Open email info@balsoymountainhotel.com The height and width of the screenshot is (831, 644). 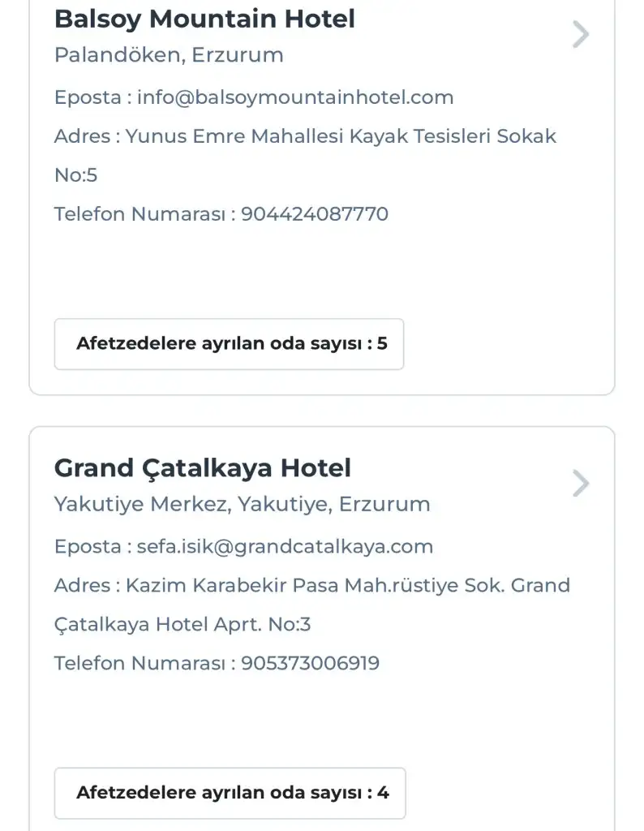pos(294,98)
